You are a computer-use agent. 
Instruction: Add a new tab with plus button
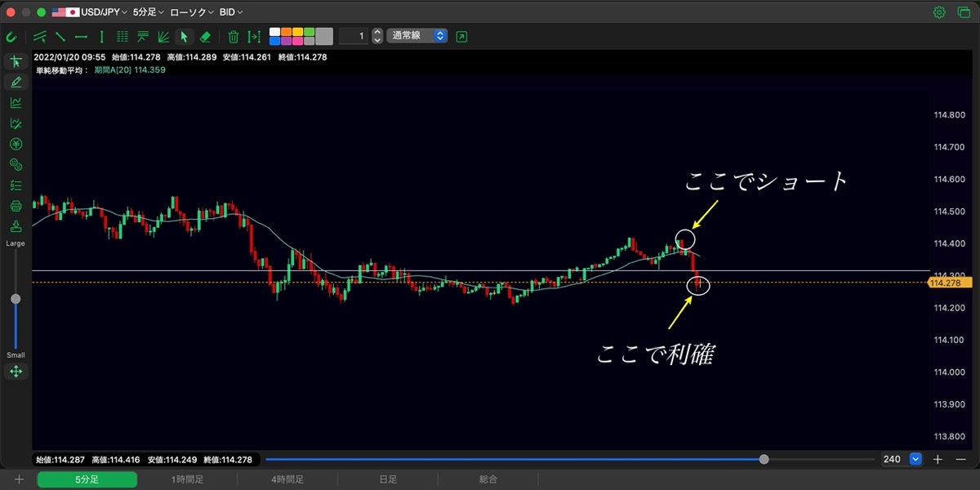[19, 480]
